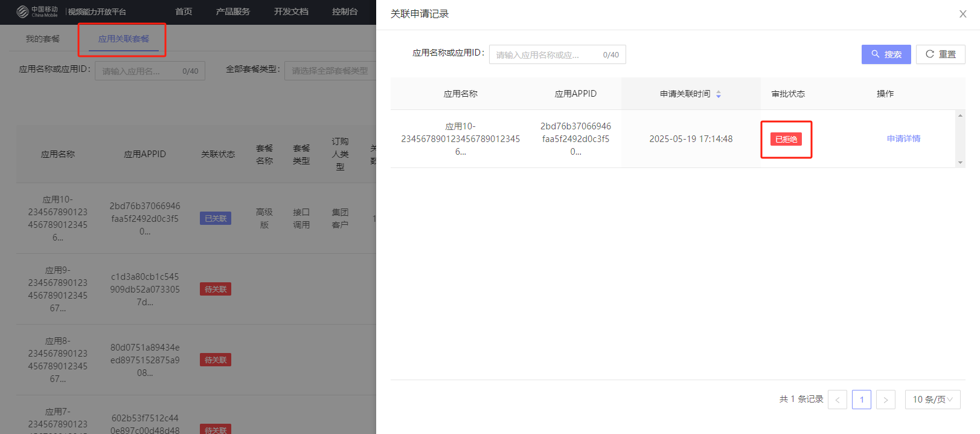The width and height of the screenshot is (980, 434).
Task: Click the 集团客户 cell
Action: [x=340, y=219]
